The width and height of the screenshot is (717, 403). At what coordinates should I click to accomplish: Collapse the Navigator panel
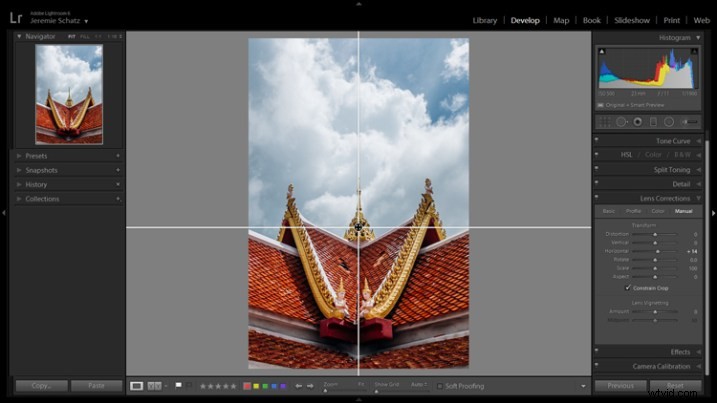(x=19, y=36)
